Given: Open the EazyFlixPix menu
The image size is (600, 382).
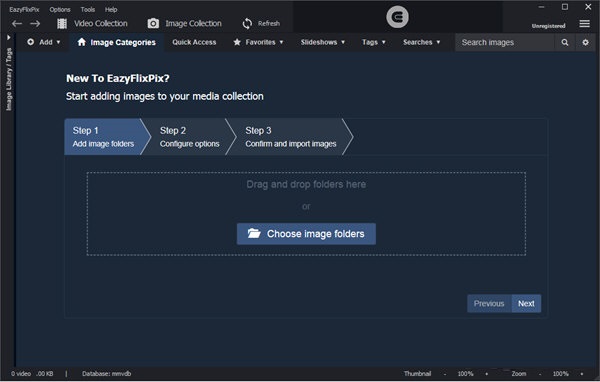Looking at the screenshot, I should (x=24, y=9).
